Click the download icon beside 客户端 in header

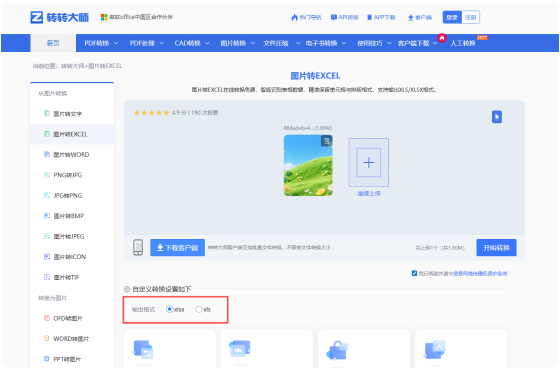click(x=410, y=18)
